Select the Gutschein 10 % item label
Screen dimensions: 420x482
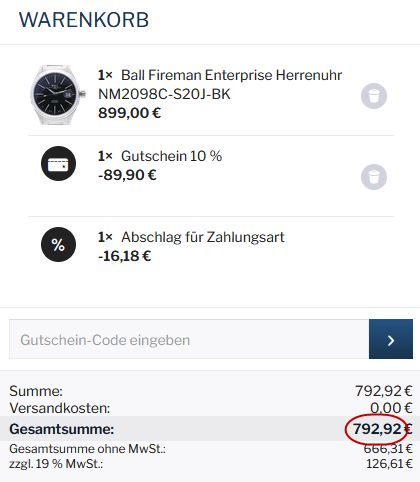[x=171, y=156]
